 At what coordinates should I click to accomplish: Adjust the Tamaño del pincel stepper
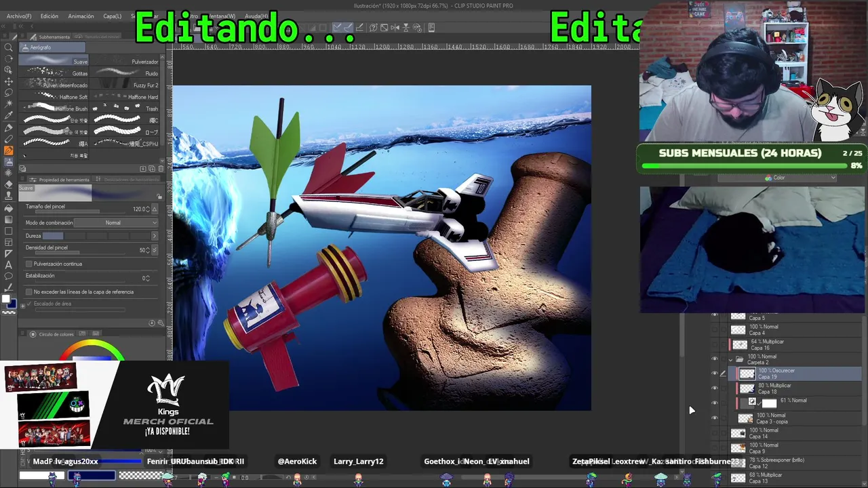[149, 209]
